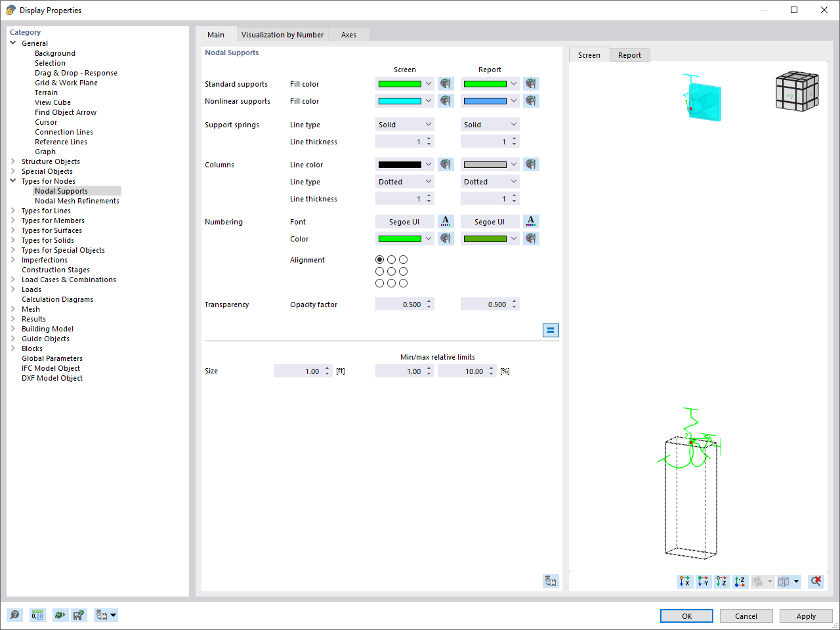This screenshot has height=630, width=840.
Task: Apply the current display settings
Action: (806, 616)
